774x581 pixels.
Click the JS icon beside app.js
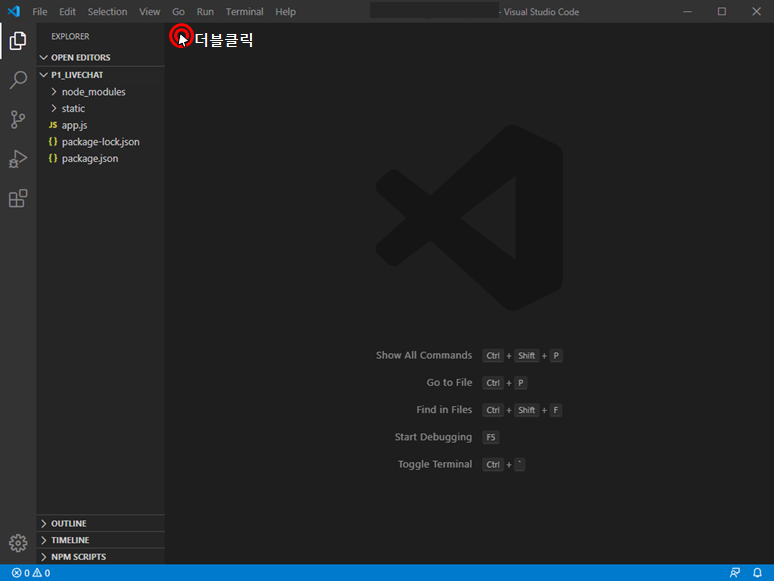point(53,125)
